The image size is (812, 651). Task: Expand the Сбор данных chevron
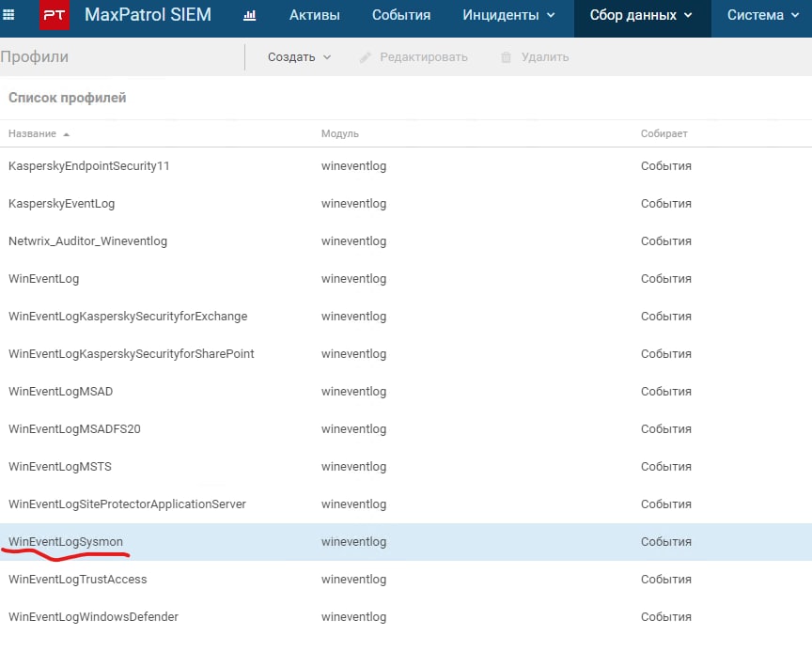[x=688, y=16]
